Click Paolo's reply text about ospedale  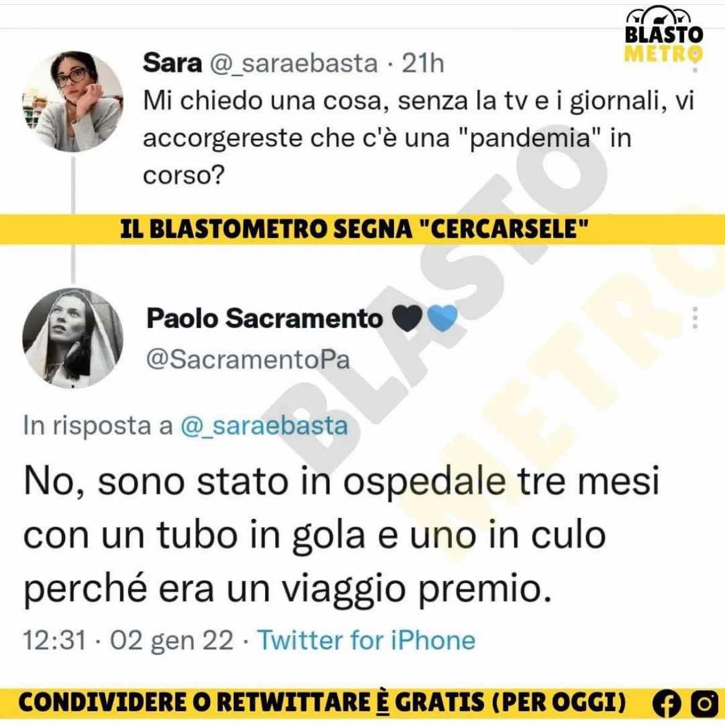(x=341, y=535)
